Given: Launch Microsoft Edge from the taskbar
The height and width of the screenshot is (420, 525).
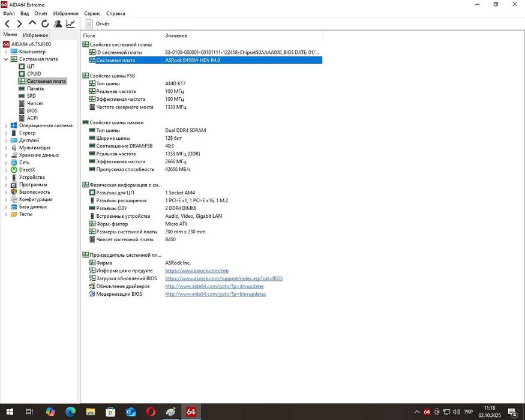Looking at the screenshot, I should pyautogui.click(x=70, y=412).
